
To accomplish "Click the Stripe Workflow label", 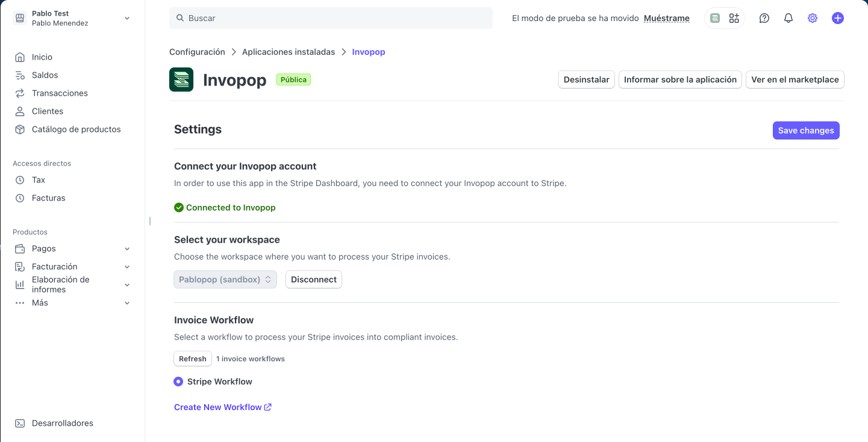I will 220,382.
